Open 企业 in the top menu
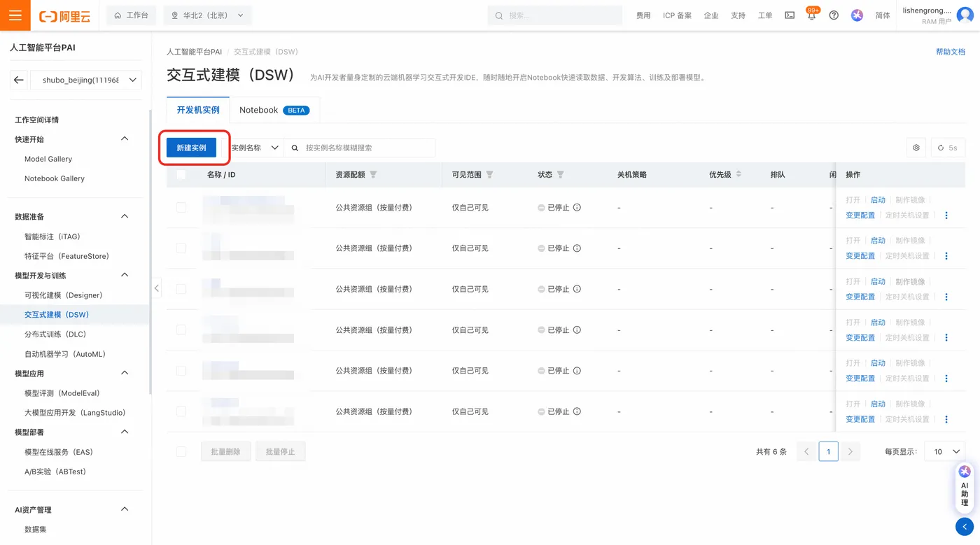The image size is (980, 545). (711, 15)
